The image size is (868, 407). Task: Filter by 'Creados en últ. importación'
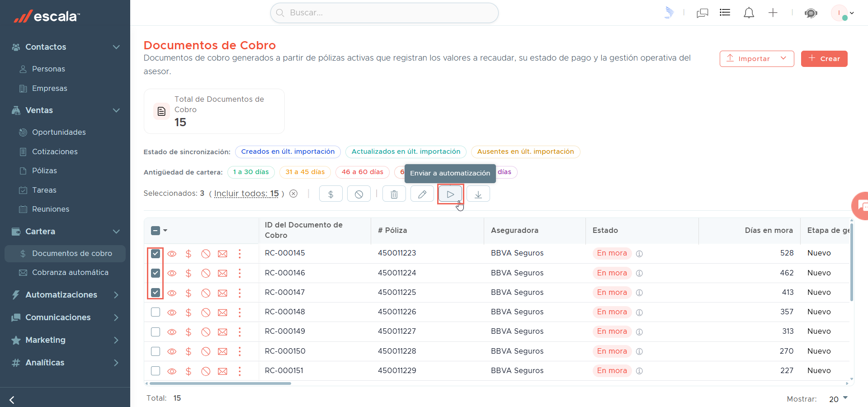(288, 151)
